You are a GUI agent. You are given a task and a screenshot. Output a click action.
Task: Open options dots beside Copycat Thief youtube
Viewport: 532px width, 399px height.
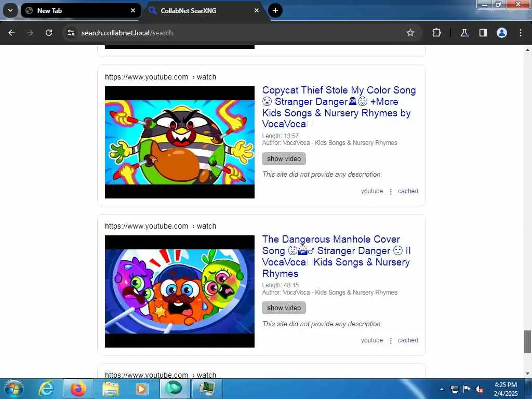point(391,192)
